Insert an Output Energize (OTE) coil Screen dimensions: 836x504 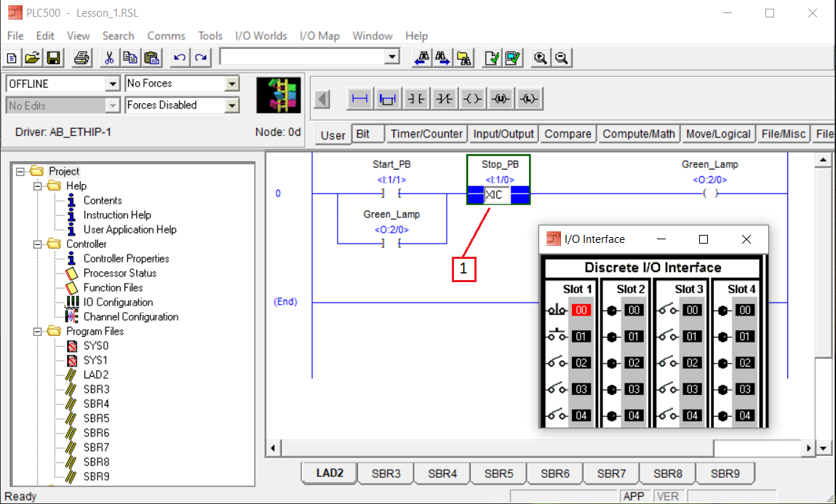pyautogui.click(x=472, y=99)
